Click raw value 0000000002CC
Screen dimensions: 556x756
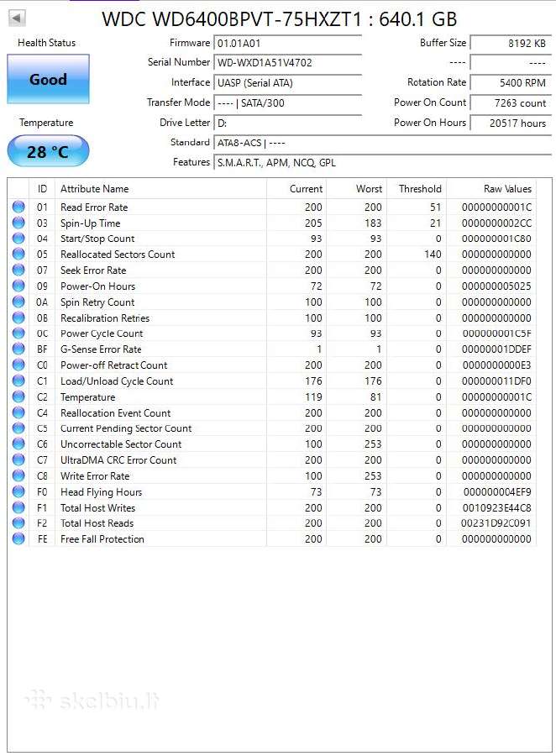(x=496, y=223)
